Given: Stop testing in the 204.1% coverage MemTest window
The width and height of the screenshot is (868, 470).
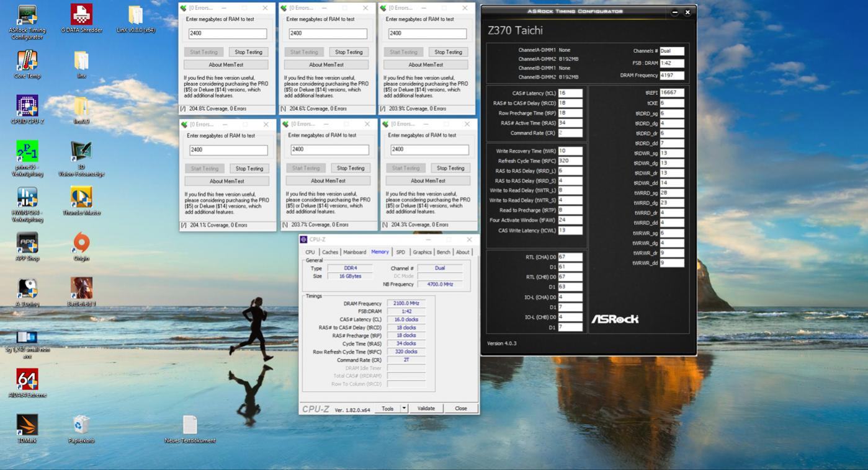Looking at the screenshot, I should (x=249, y=169).
